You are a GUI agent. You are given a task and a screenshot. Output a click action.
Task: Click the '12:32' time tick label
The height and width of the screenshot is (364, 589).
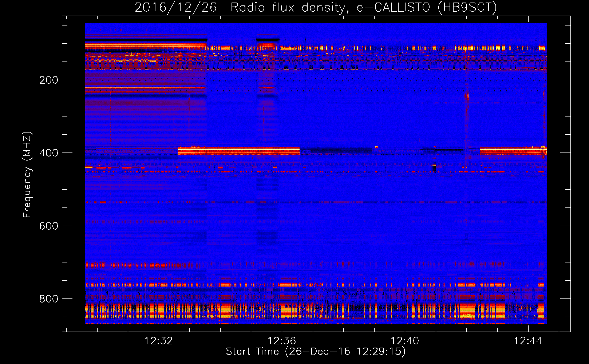[x=159, y=341]
